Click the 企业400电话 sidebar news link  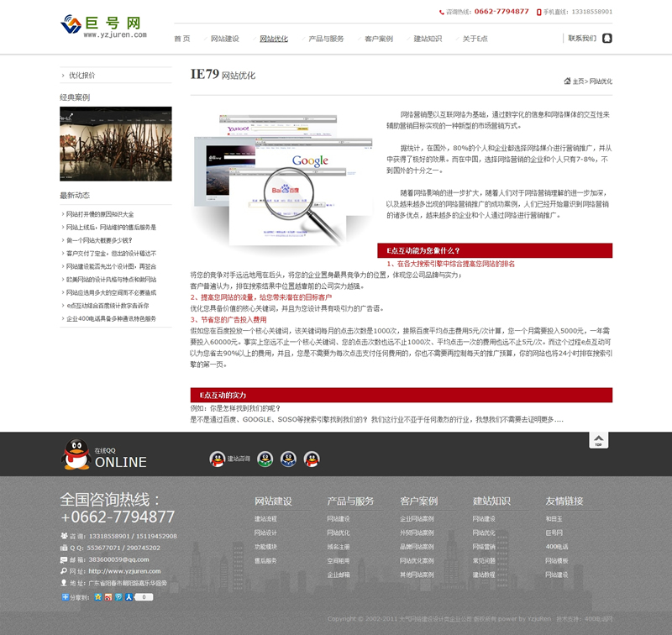(111, 319)
